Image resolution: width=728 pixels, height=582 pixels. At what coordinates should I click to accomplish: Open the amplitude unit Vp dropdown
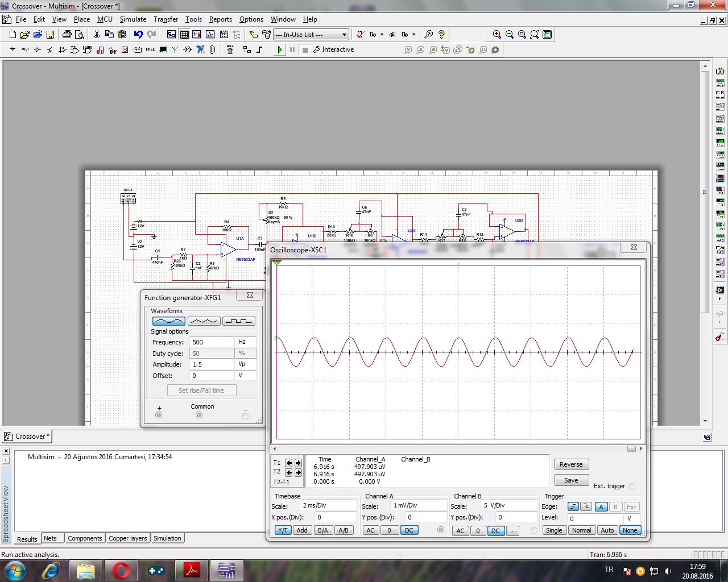(246, 364)
